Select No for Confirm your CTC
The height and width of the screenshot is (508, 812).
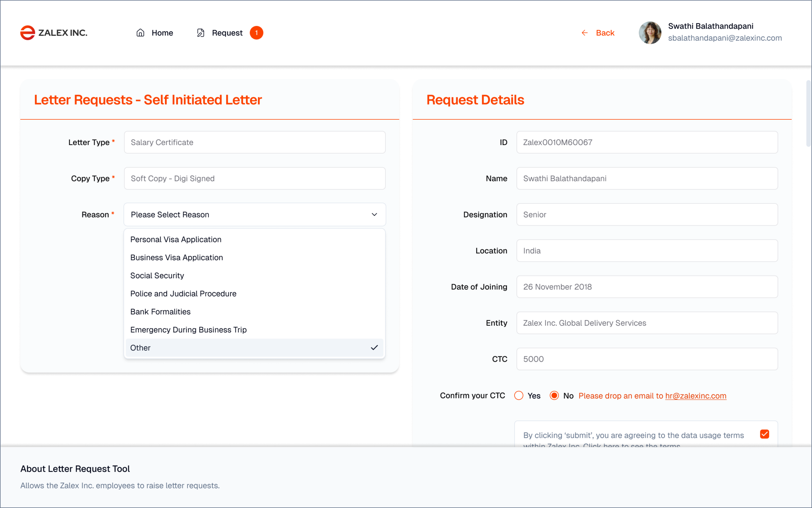pos(554,396)
